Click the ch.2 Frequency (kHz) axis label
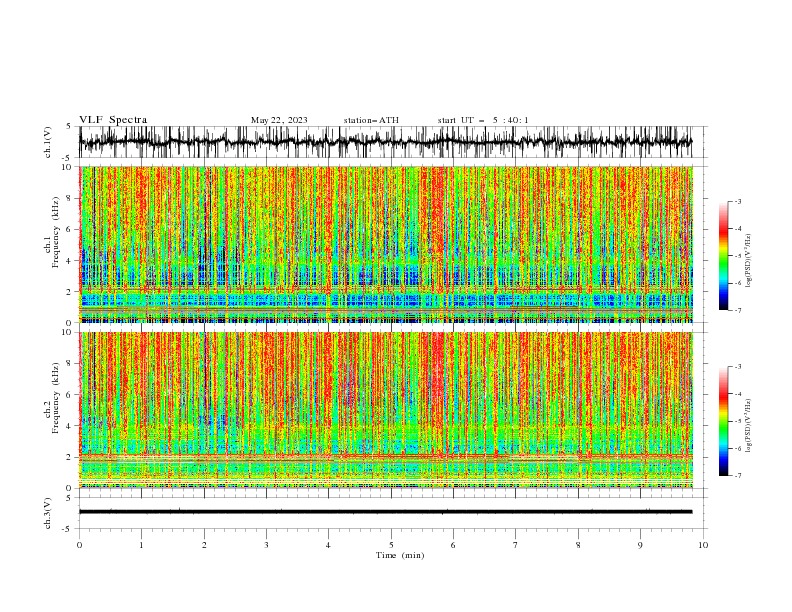 coord(52,397)
